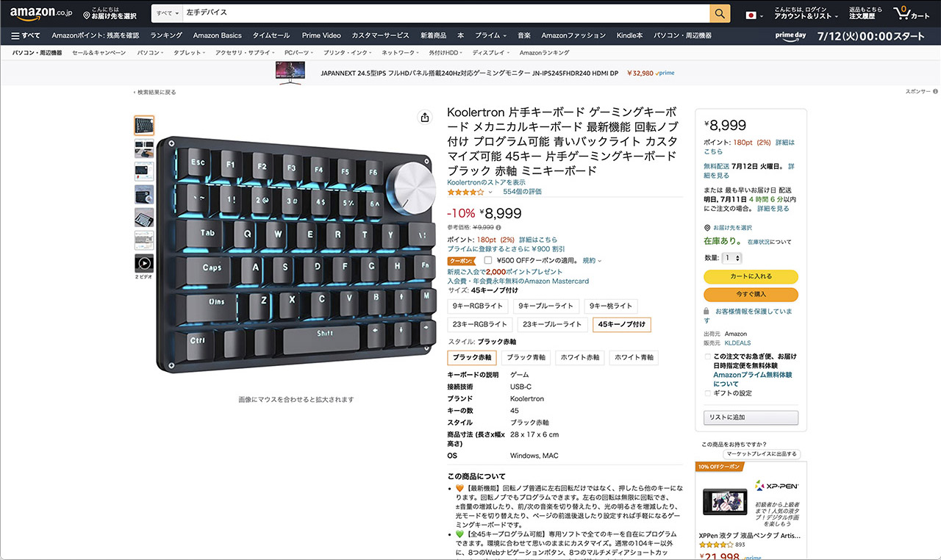This screenshot has width=941, height=560.
Task: Go to the Amazonランキング sub-navigation tab
Action: pyautogui.click(x=544, y=53)
